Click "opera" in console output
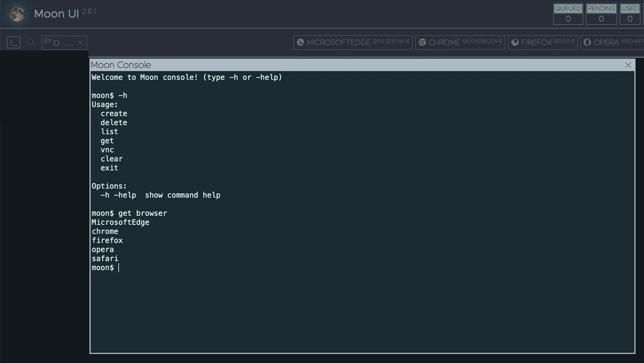This screenshot has height=363, width=644. click(103, 250)
